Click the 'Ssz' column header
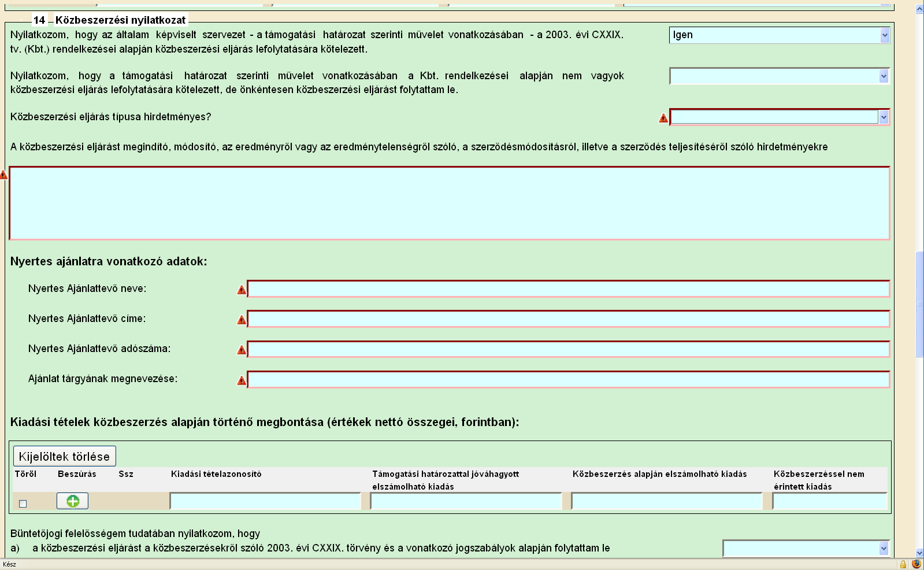The height and width of the screenshot is (570, 924). (126, 474)
